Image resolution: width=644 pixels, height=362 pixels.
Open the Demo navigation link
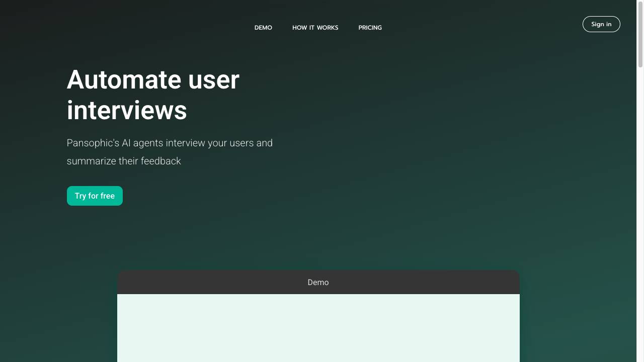[x=263, y=28]
